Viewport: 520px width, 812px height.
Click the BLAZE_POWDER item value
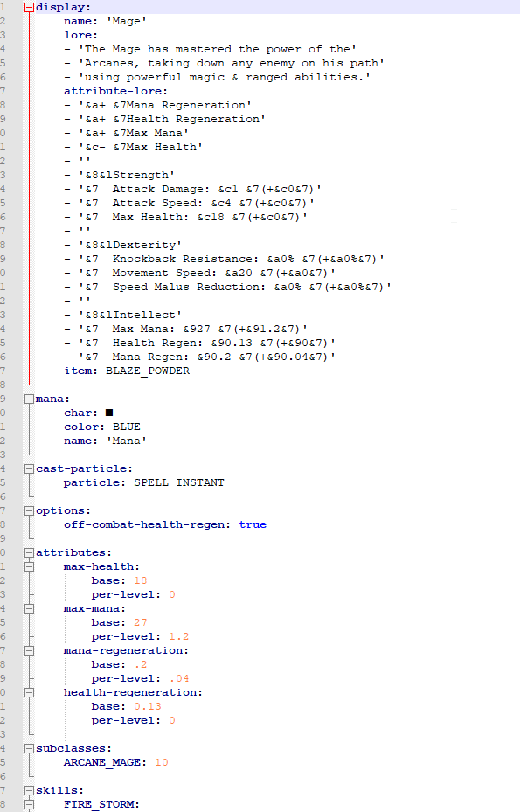point(148,371)
